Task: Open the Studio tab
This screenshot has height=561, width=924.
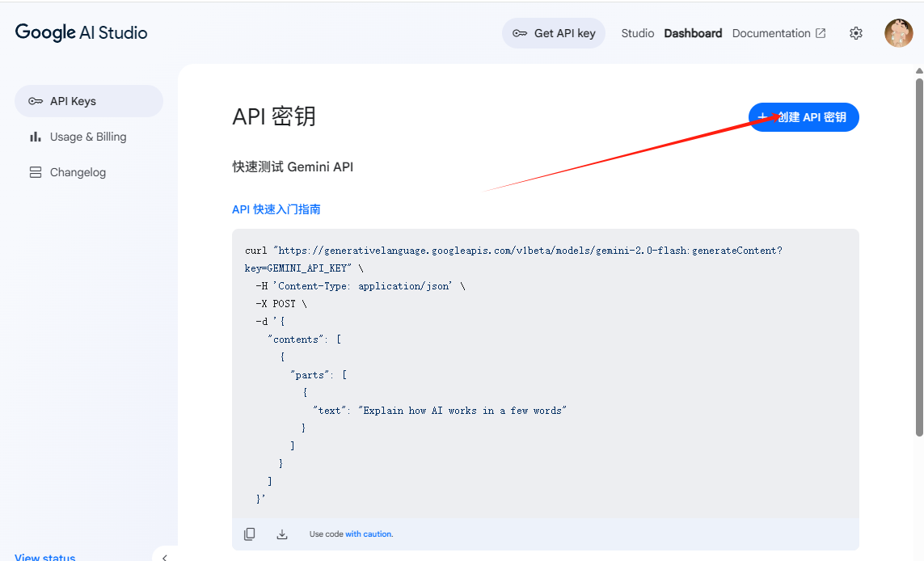Action: tap(638, 34)
